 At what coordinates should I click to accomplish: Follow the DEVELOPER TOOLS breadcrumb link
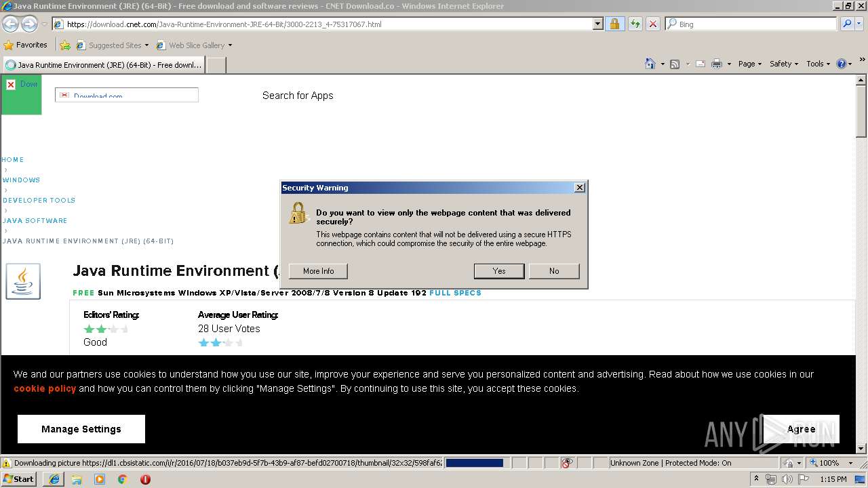39,201
